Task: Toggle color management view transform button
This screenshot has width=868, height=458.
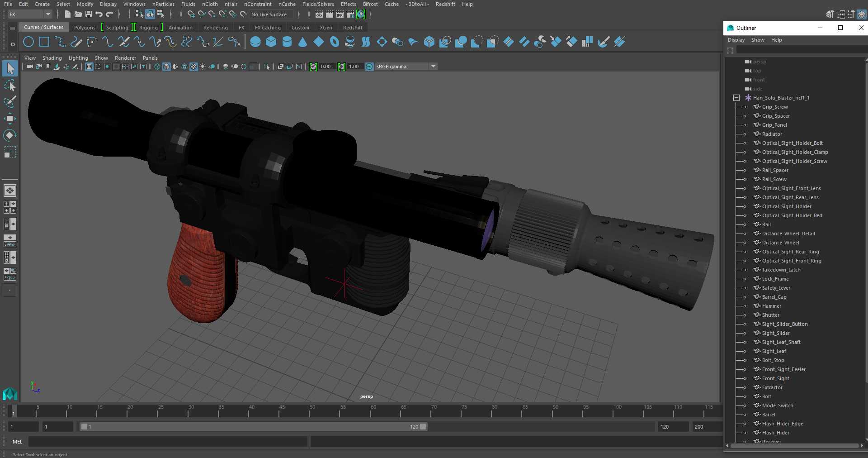Action: pyautogui.click(x=369, y=67)
